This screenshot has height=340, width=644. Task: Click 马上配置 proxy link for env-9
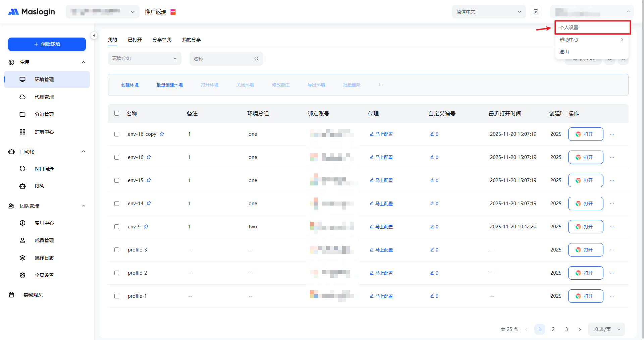click(x=381, y=227)
